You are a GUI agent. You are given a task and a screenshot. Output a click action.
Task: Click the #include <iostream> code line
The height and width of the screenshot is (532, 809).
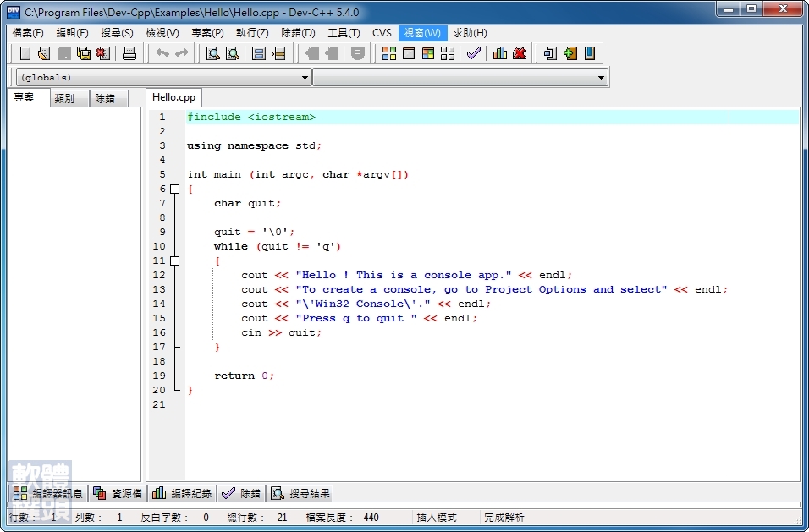250,117
